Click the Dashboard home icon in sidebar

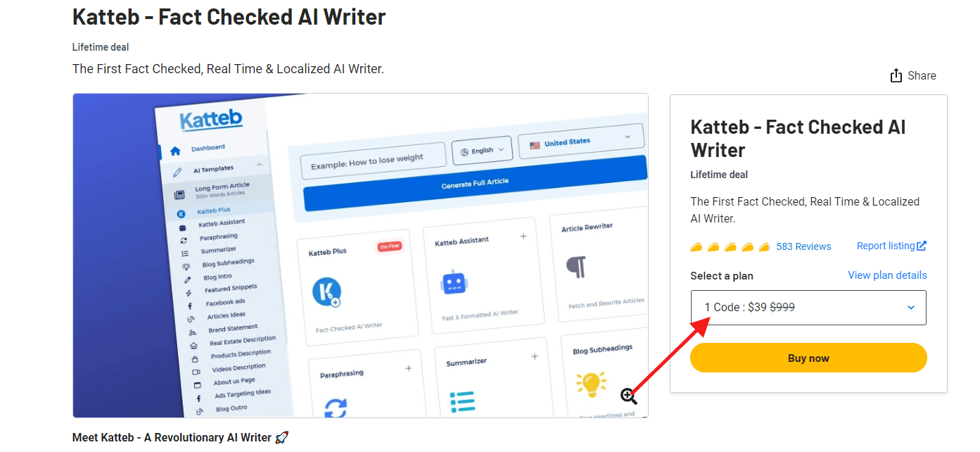pyautogui.click(x=175, y=151)
